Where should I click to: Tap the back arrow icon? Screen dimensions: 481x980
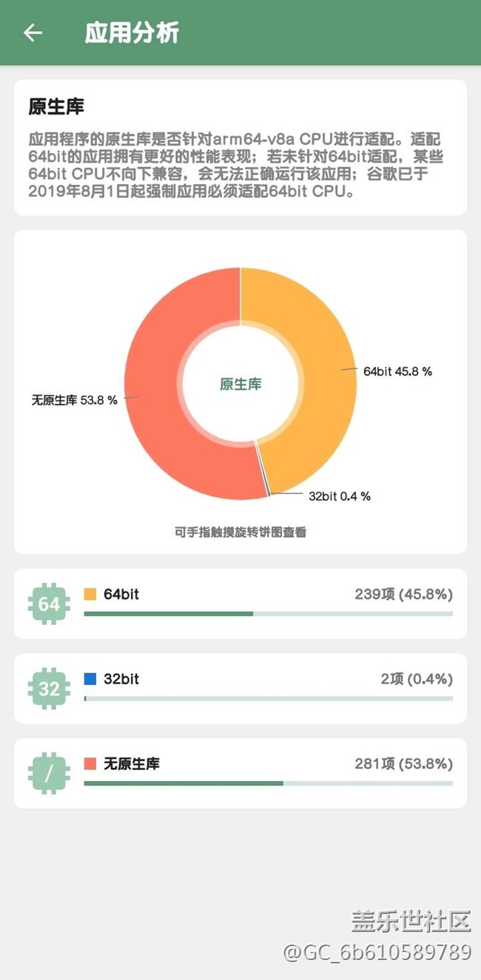[33, 33]
